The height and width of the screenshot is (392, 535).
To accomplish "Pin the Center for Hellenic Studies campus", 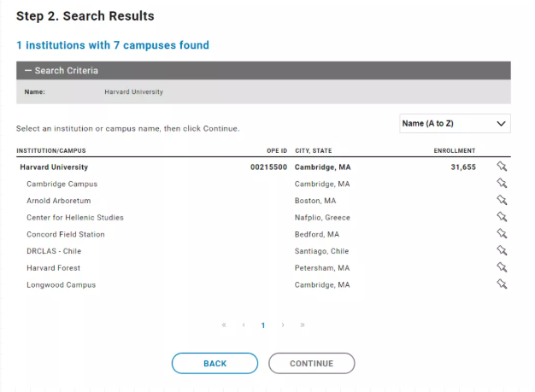I will (x=502, y=218).
